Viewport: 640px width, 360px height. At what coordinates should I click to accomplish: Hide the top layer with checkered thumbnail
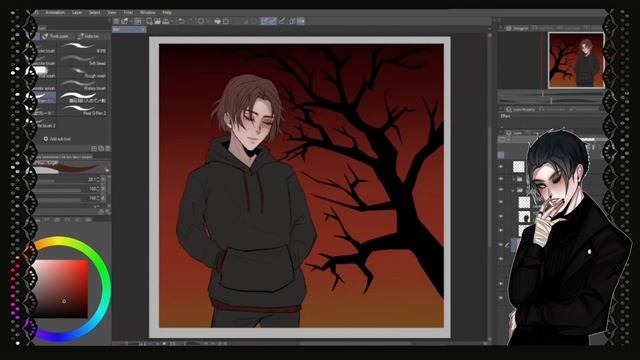(x=501, y=167)
